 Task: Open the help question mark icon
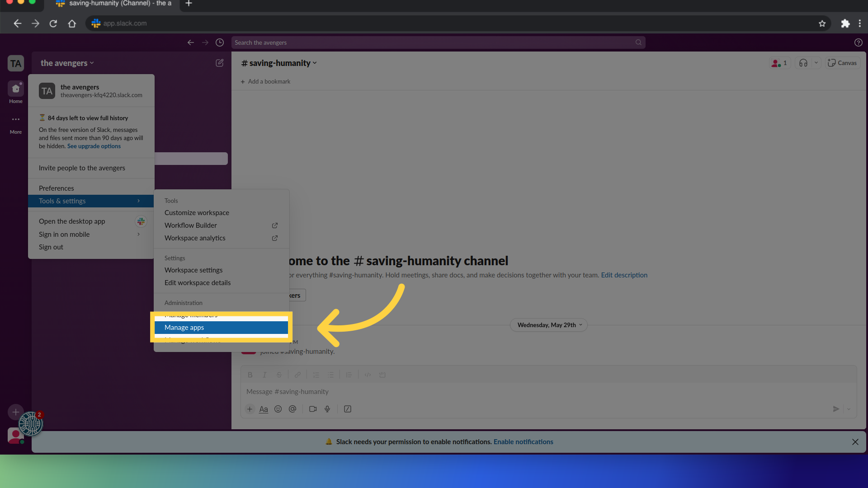point(858,42)
